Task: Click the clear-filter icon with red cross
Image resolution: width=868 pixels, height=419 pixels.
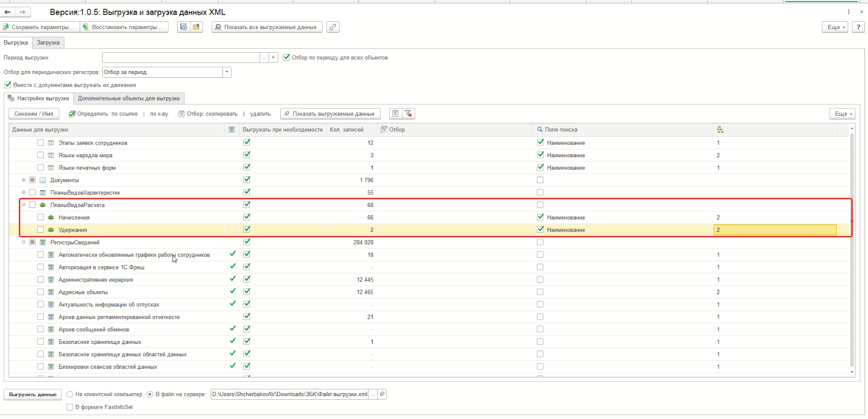Action: 409,114
